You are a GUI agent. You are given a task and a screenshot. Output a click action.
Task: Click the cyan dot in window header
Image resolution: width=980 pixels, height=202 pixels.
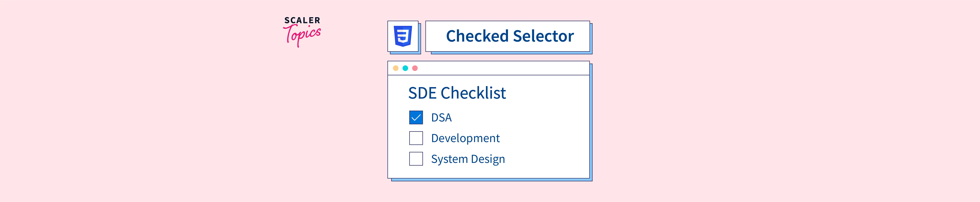tap(405, 68)
